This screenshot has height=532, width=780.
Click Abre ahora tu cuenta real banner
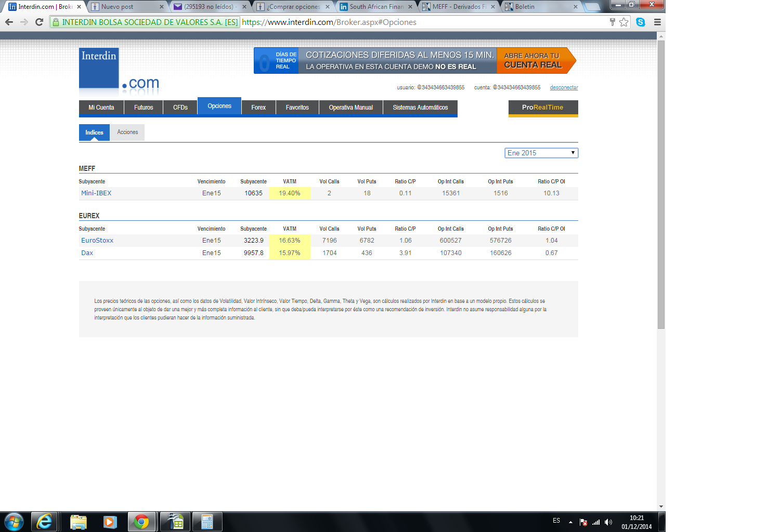536,60
